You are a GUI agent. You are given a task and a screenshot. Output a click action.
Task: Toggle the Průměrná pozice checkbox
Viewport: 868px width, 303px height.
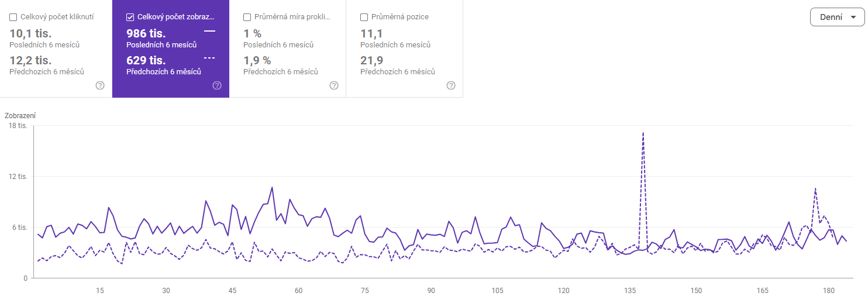[364, 17]
